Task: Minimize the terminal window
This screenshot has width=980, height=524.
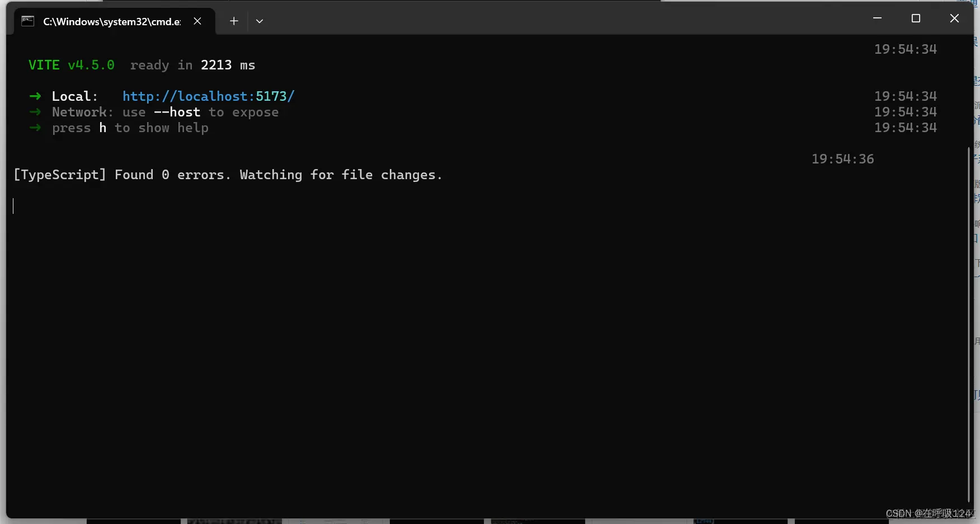Action: coord(877,18)
